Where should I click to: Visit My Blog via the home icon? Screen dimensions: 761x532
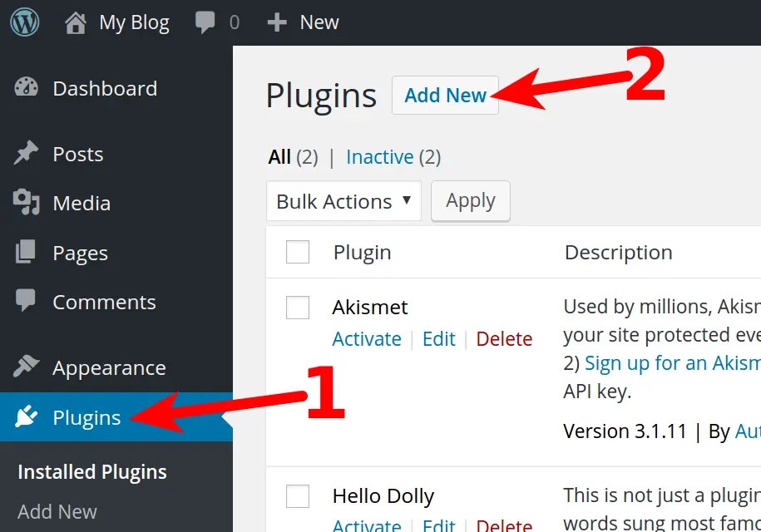coord(77,22)
